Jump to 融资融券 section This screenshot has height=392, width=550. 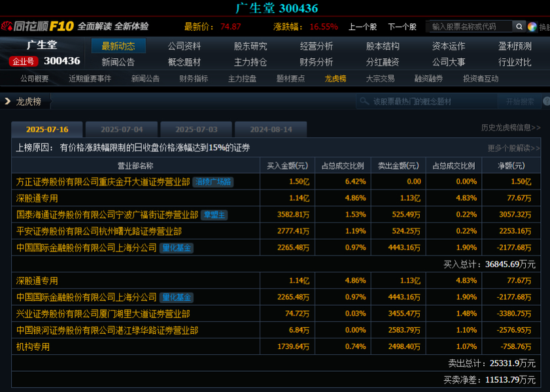pos(428,79)
